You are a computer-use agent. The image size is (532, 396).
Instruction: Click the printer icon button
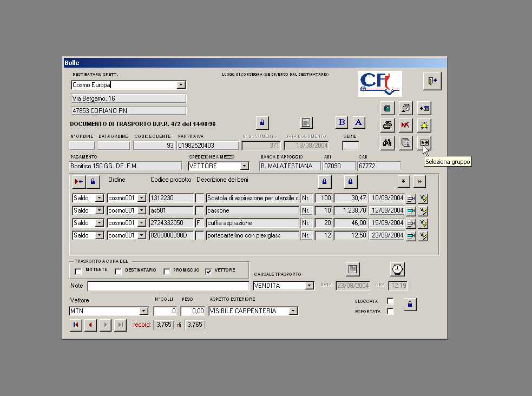387,125
